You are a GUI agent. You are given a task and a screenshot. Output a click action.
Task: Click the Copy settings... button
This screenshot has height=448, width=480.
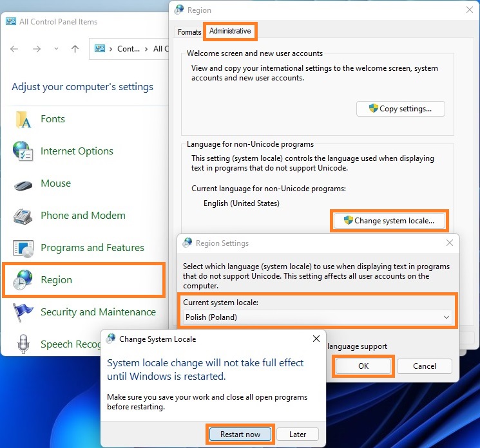tap(400, 109)
